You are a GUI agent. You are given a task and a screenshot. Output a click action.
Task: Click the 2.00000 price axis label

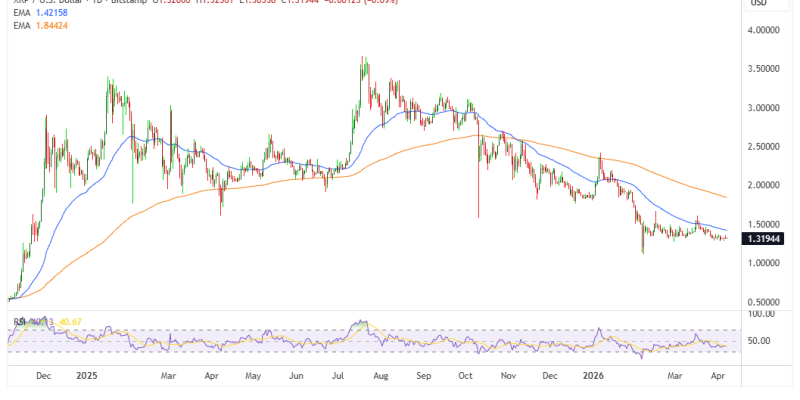763,186
